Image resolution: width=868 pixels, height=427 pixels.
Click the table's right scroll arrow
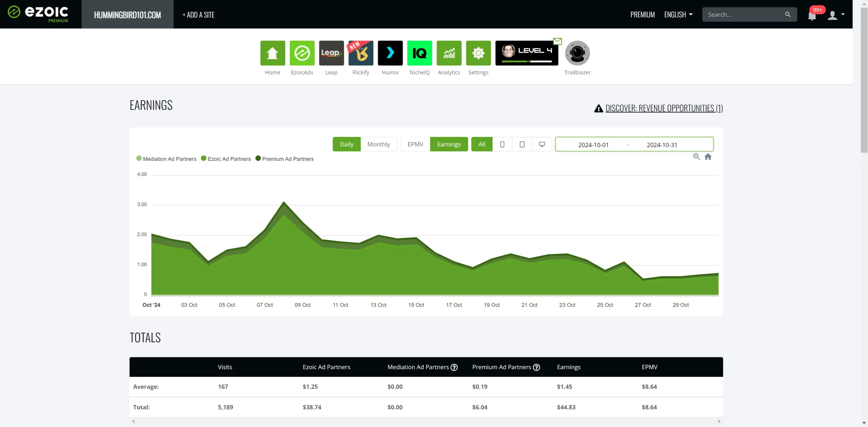click(x=719, y=422)
